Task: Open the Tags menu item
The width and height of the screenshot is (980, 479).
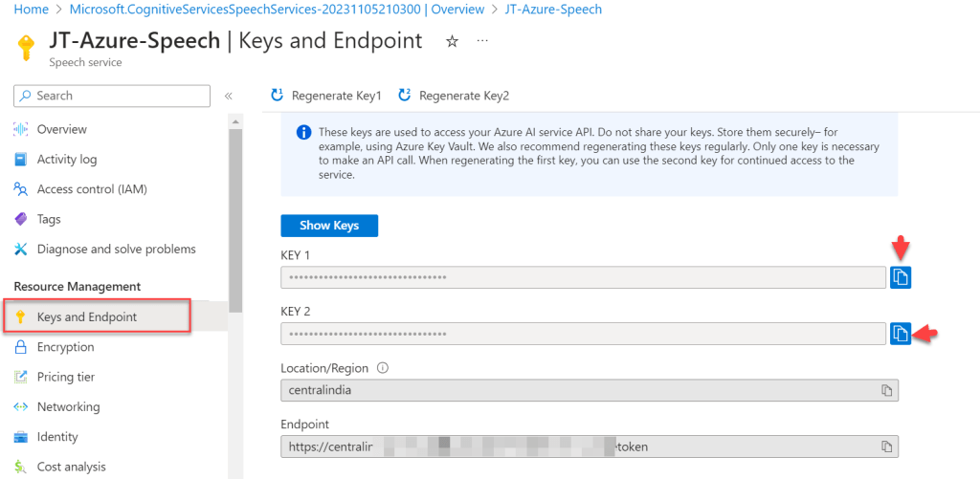Action: 49,219
